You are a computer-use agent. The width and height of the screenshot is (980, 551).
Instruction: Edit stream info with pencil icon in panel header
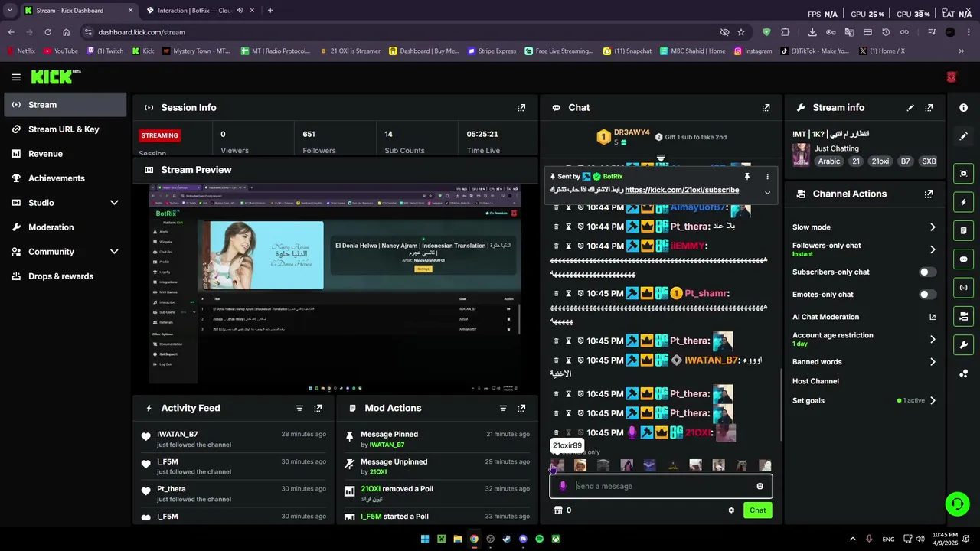pos(910,108)
